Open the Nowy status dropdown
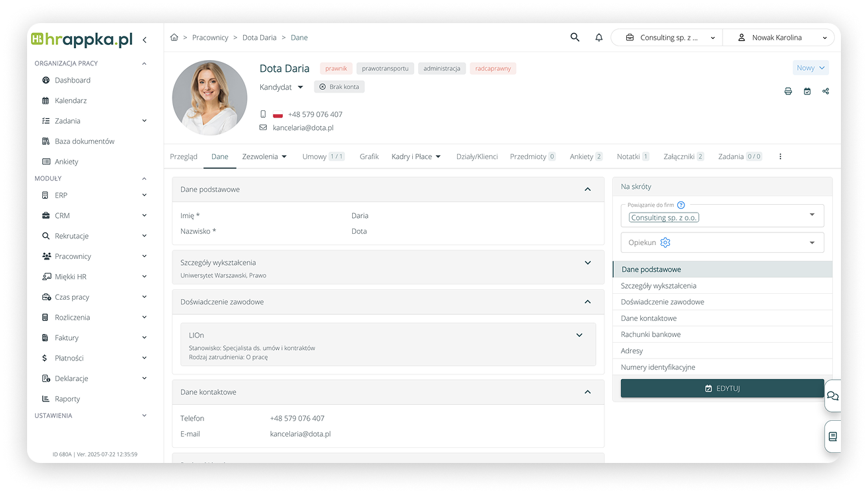Image resolution: width=868 pixels, height=494 pixels. (x=811, y=68)
